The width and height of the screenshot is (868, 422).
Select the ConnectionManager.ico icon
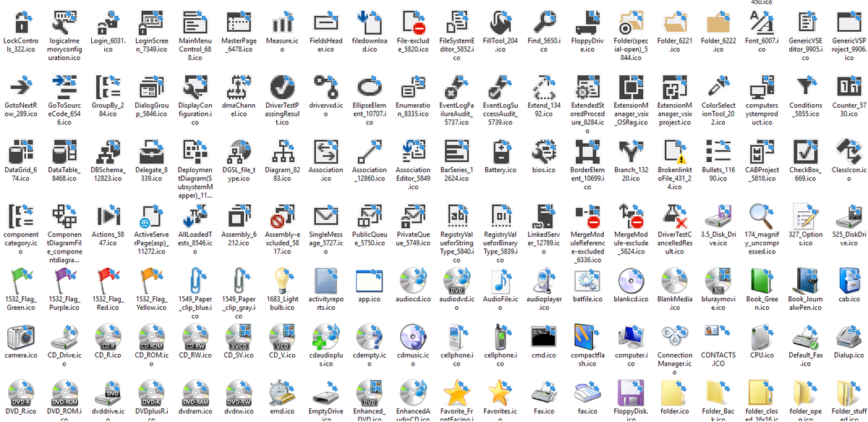[674, 336]
